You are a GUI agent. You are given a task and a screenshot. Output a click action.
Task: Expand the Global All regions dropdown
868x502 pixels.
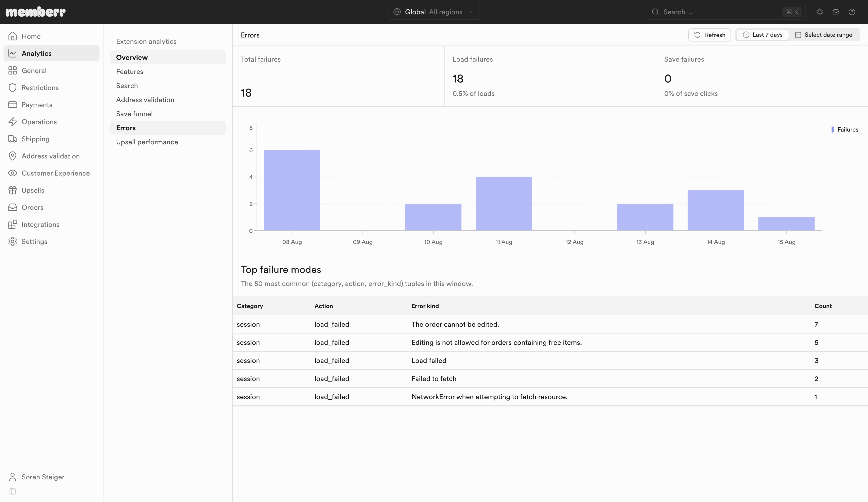pyautogui.click(x=433, y=12)
